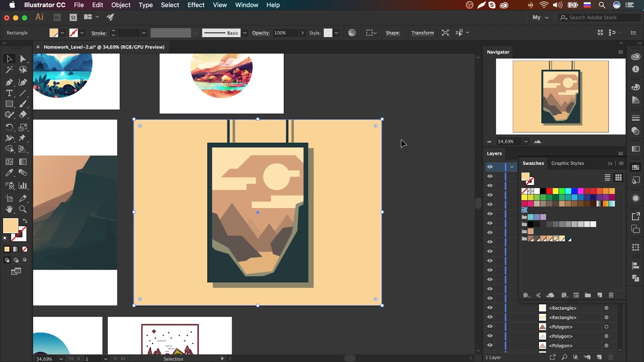
Task: Hide the top-level layer with its eye
Action: (490, 167)
